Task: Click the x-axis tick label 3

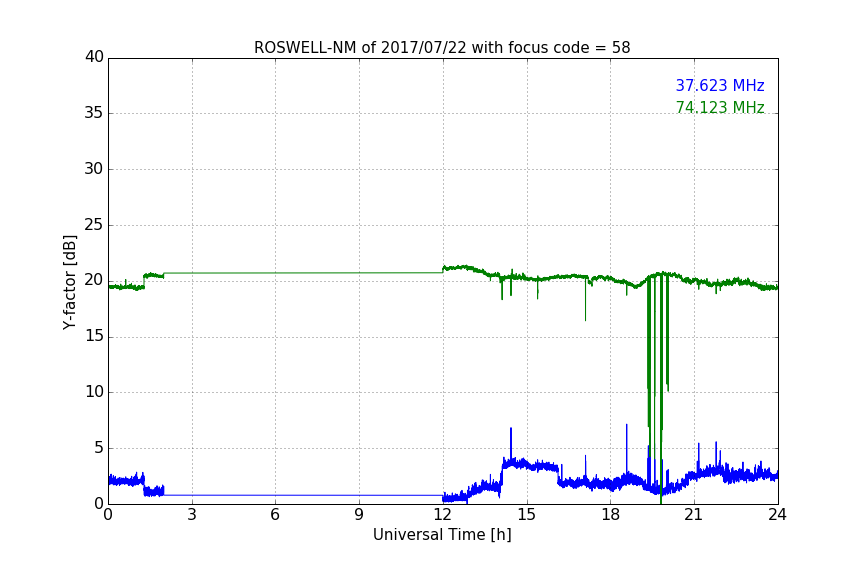Action: tap(192, 515)
